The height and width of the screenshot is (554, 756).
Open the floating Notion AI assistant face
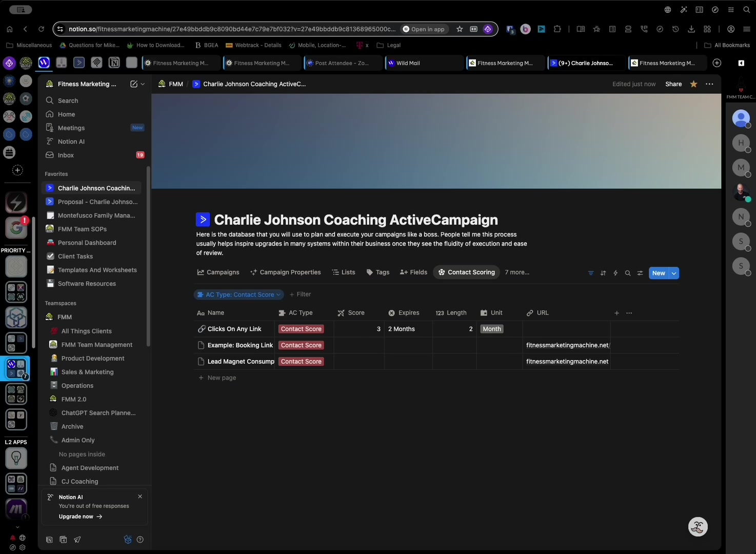point(698,527)
